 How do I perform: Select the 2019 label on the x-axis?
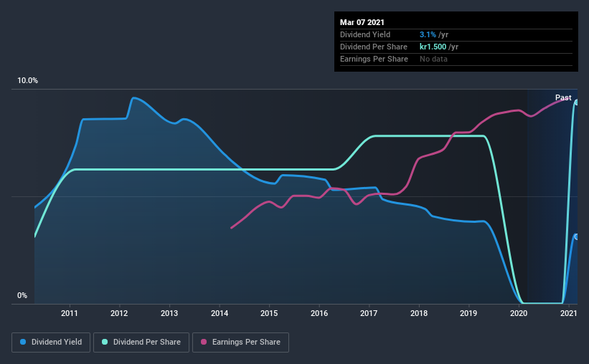pos(468,313)
